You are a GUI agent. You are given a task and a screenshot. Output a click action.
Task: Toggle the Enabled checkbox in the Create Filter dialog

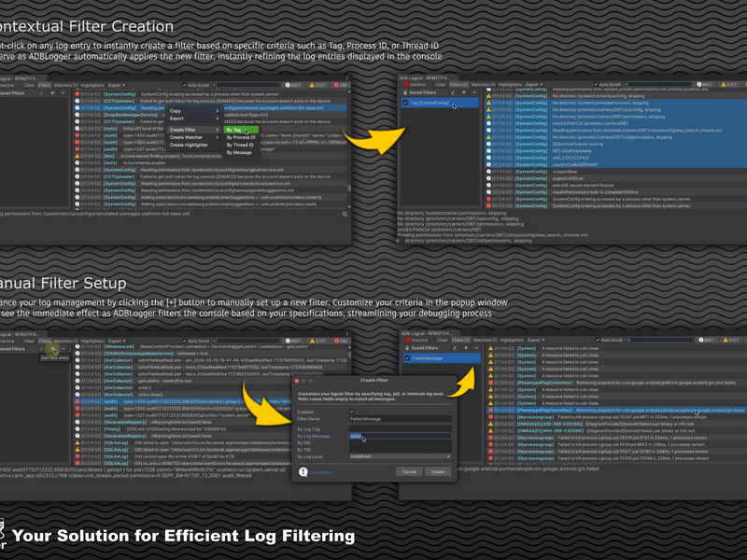click(x=352, y=412)
